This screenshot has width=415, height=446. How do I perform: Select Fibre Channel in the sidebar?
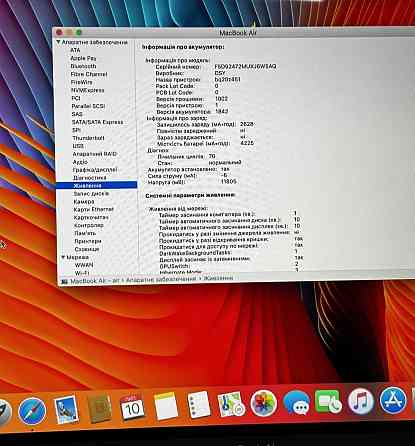pos(89,74)
